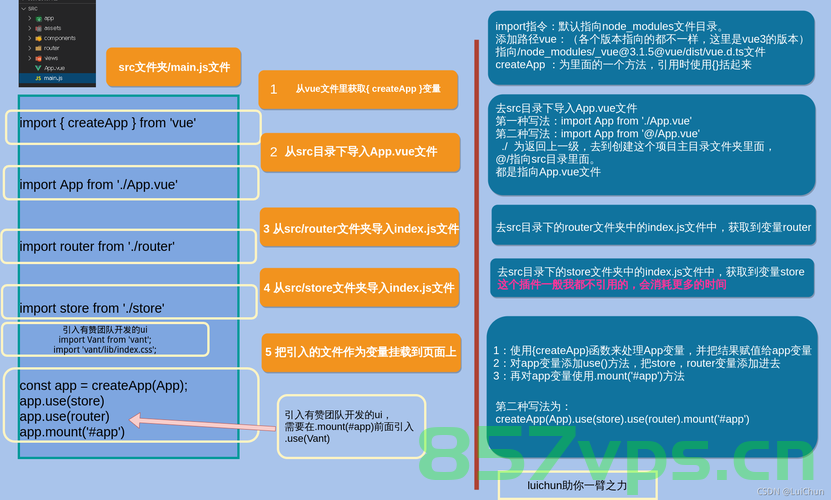Click the path '指向/node_modules/_vue@3.1.5@vue/dist/vue.d.ts文件'

click(630, 52)
